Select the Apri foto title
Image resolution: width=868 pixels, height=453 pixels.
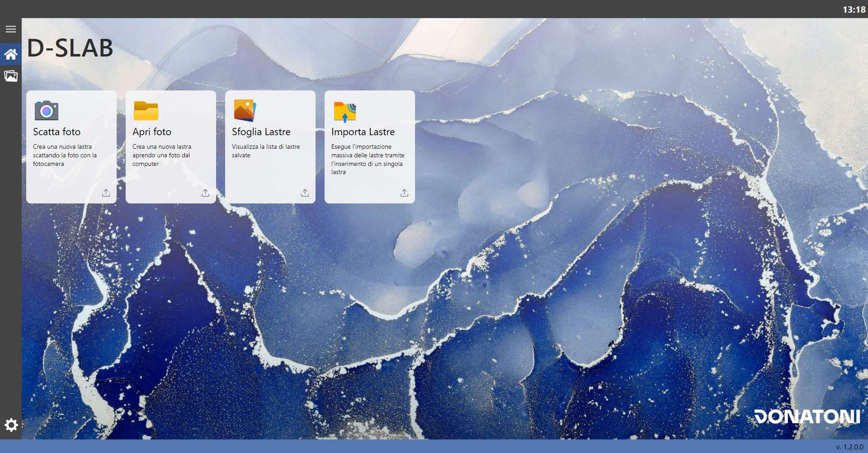click(152, 132)
